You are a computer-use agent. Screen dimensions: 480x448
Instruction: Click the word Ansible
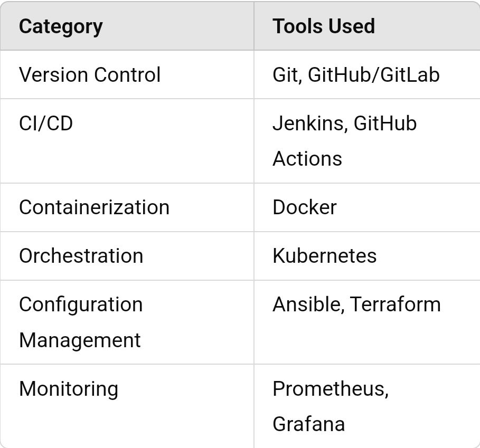[x=307, y=304]
